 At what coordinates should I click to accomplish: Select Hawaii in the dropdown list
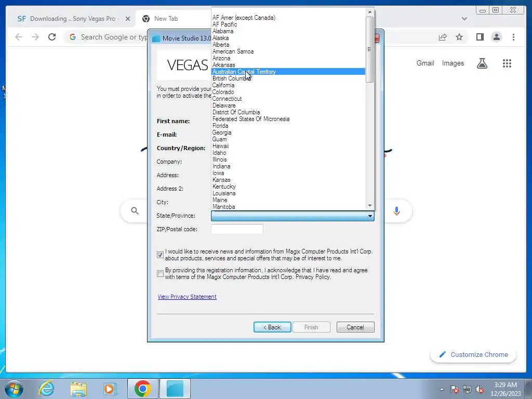click(288, 146)
